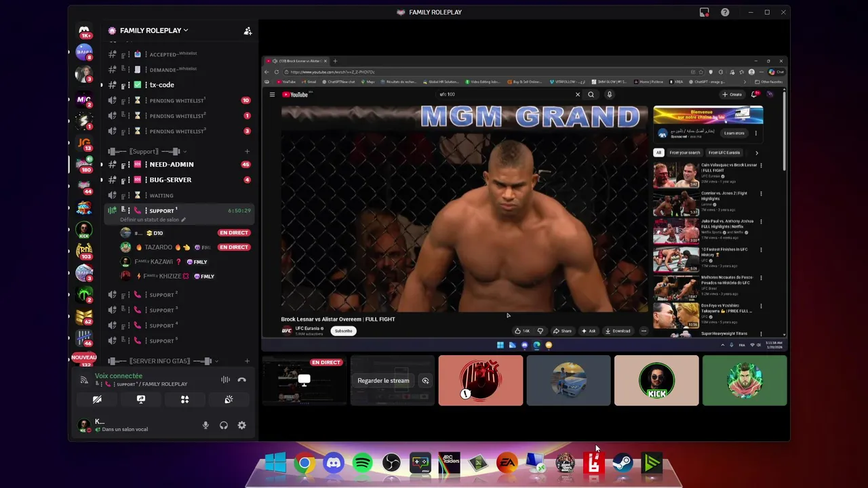This screenshot has height=488, width=868.
Task: Add channel to Support category plus
Action: [247, 151]
